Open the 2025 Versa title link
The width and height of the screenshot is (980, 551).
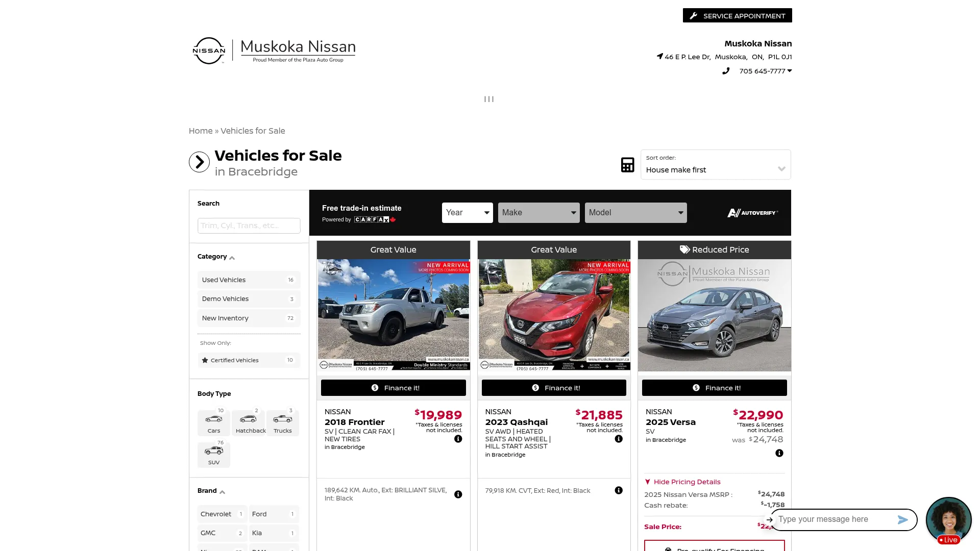coord(671,422)
